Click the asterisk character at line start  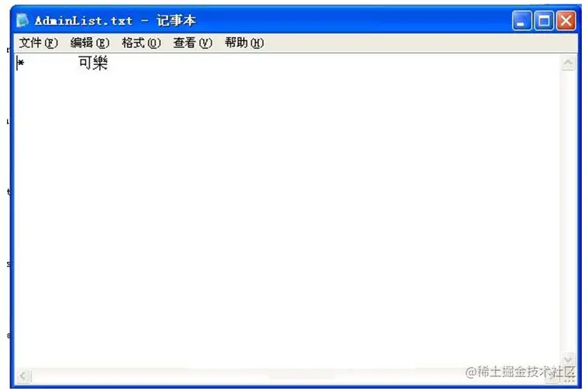pyautogui.click(x=21, y=63)
